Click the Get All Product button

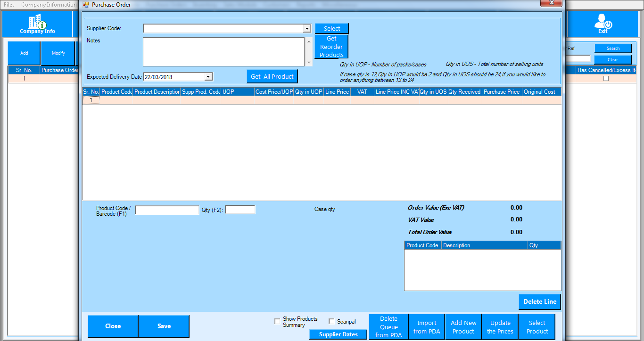click(x=272, y=76)
